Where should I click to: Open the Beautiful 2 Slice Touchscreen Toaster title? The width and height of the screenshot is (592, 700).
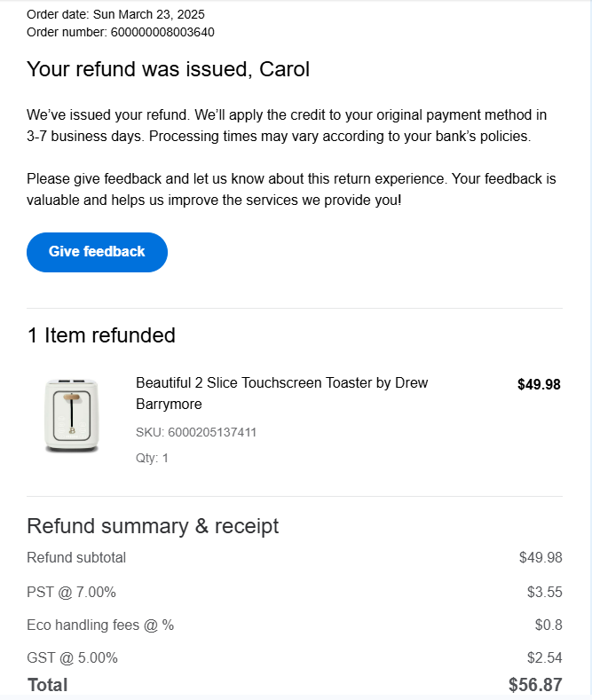[281, 393]
